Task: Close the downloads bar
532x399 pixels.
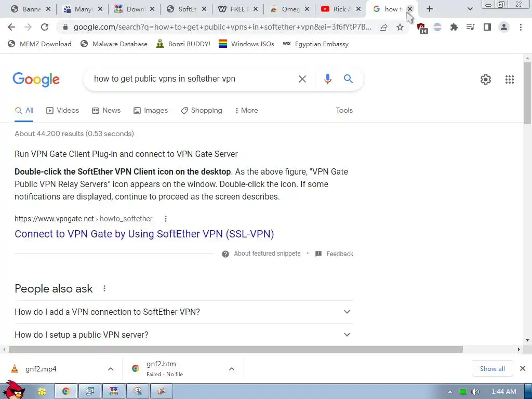Action: 523,368
